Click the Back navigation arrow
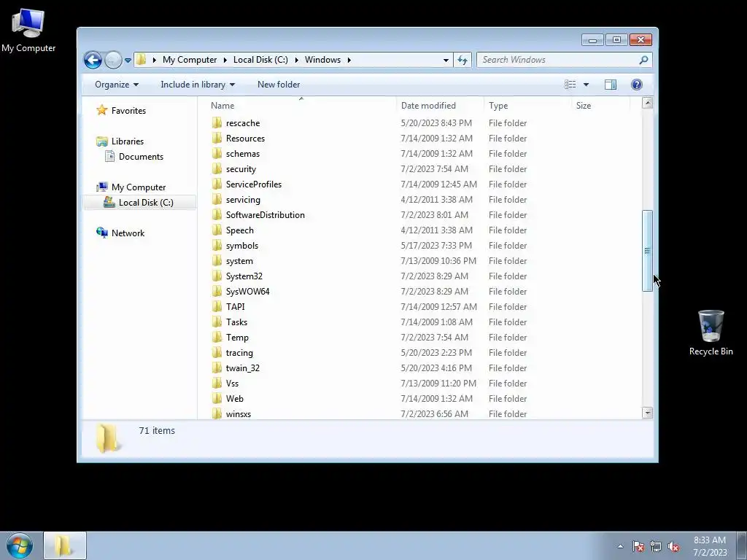Screen dimensions: 747x560 click(x=93, y=60)
